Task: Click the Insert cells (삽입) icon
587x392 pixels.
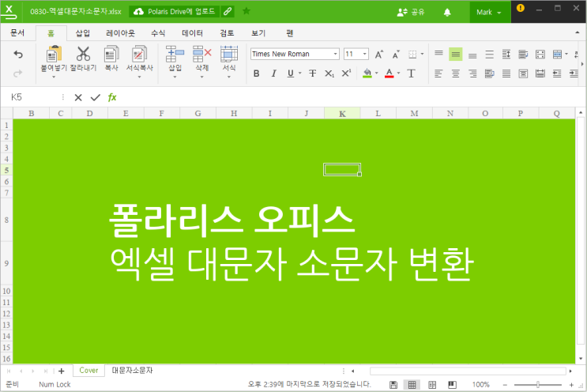Action: pyautogui.click(x=175, y=54)
